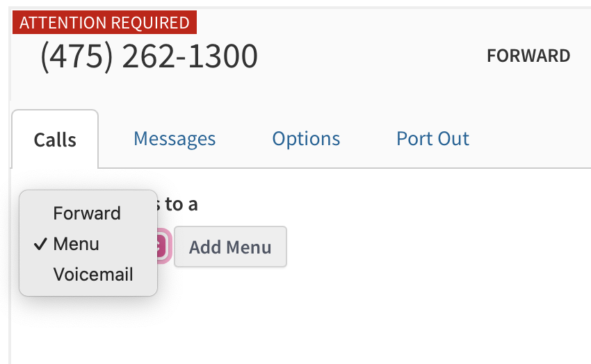The width and height of the screenshot is (591, 364).
Task: Click the FORWARD status label
Action: pyautogui.click(x=528, y=56)
